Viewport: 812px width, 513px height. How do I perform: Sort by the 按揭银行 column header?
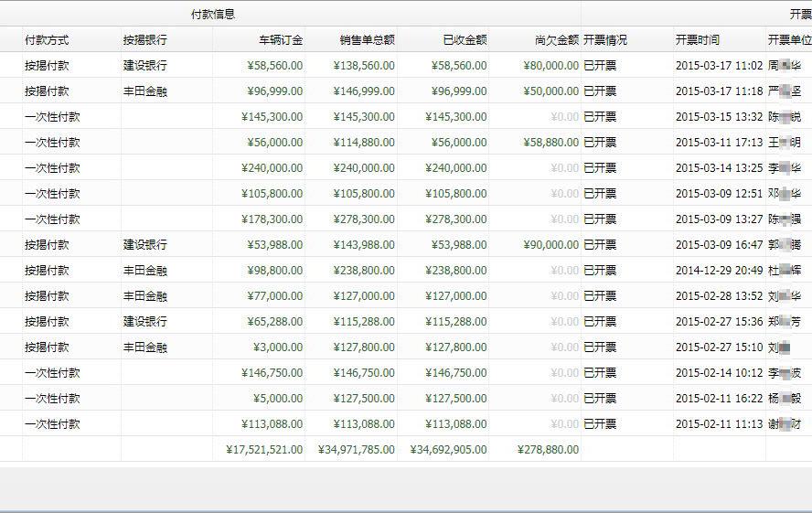(145, 40)
